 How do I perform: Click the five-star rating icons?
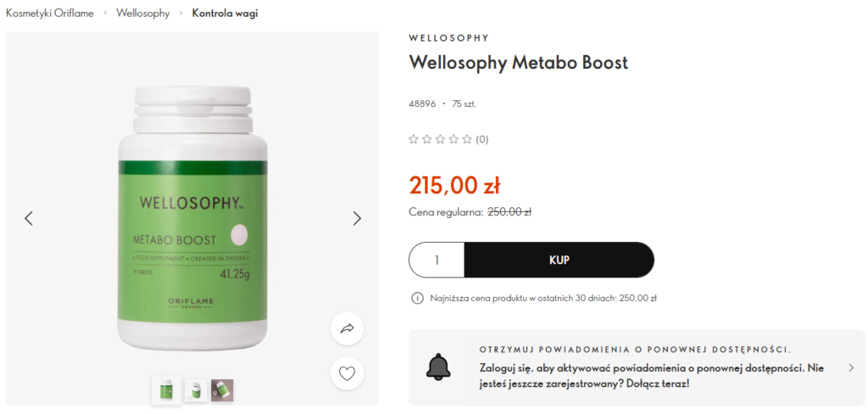[440, 139]
